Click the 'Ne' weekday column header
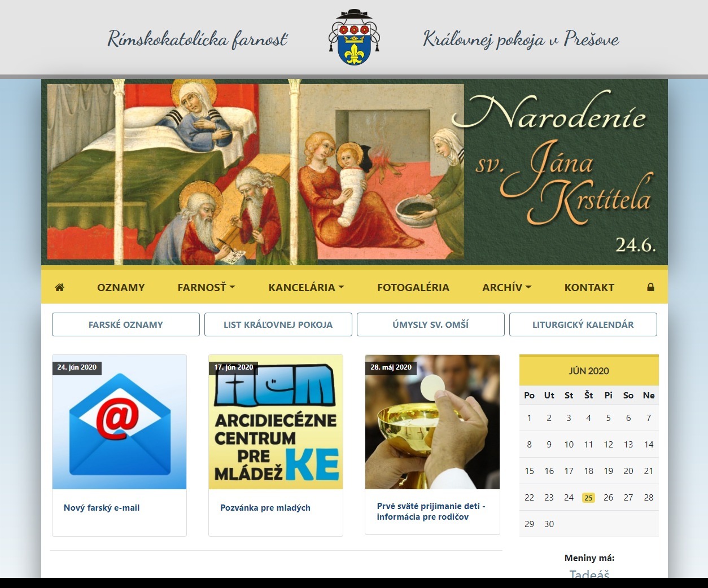Viewport: 708px width, 588px height. (649, 396)
